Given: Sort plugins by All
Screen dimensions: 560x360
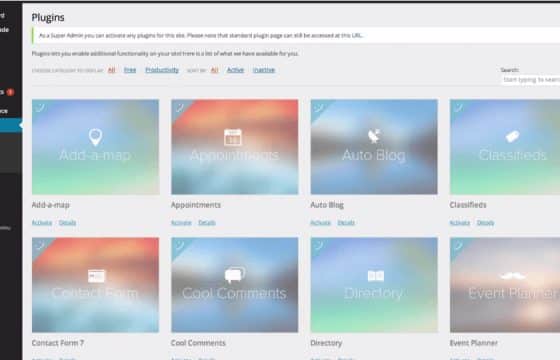Looking at the screenshot, I should tap(214, 70).
